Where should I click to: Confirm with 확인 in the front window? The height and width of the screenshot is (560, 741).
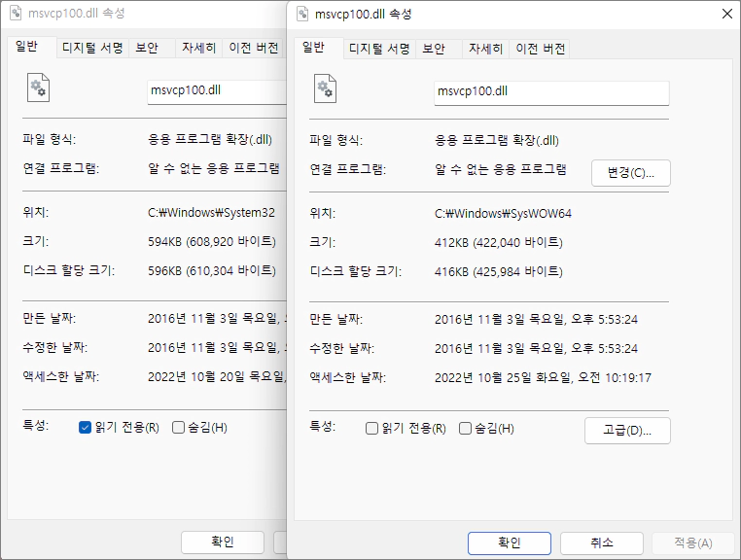pos(510,543)
